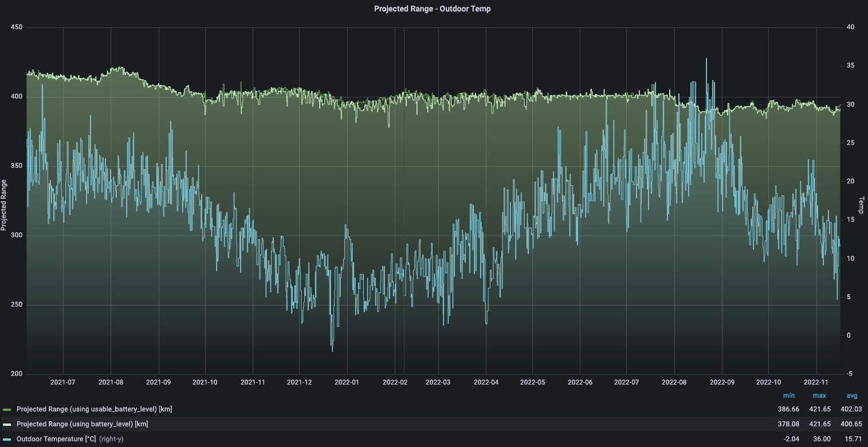This screenshot has width=868, height=447.
Task: Click the max value in the usable_battery_level row
Action: 820,409
